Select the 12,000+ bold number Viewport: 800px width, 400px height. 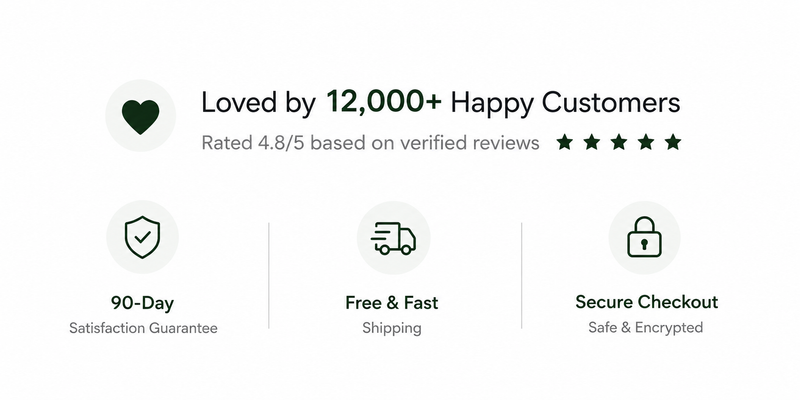384,102
